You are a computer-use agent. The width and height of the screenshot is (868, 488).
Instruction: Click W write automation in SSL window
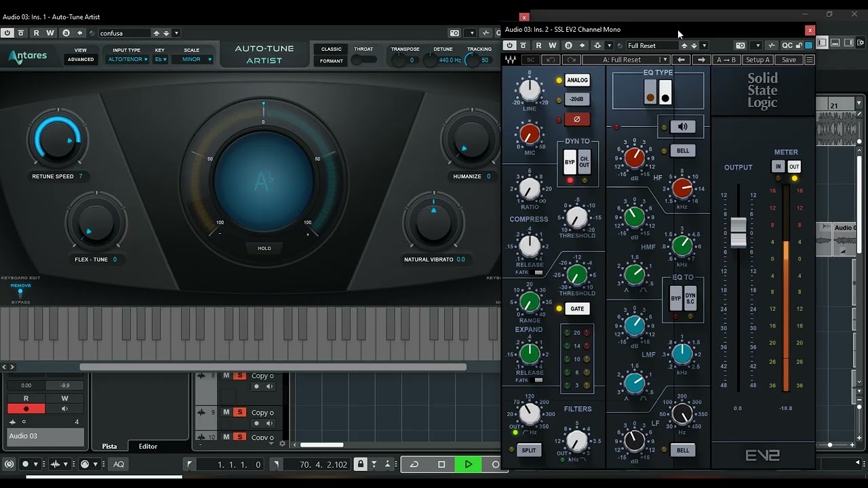(x=553, y=45)
